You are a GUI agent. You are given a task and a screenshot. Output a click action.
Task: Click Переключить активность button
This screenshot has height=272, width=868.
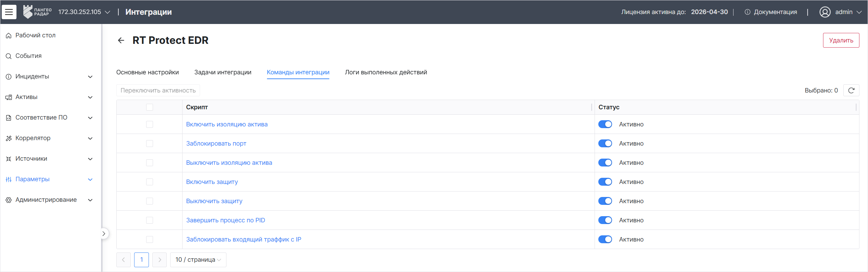(158, 90)
